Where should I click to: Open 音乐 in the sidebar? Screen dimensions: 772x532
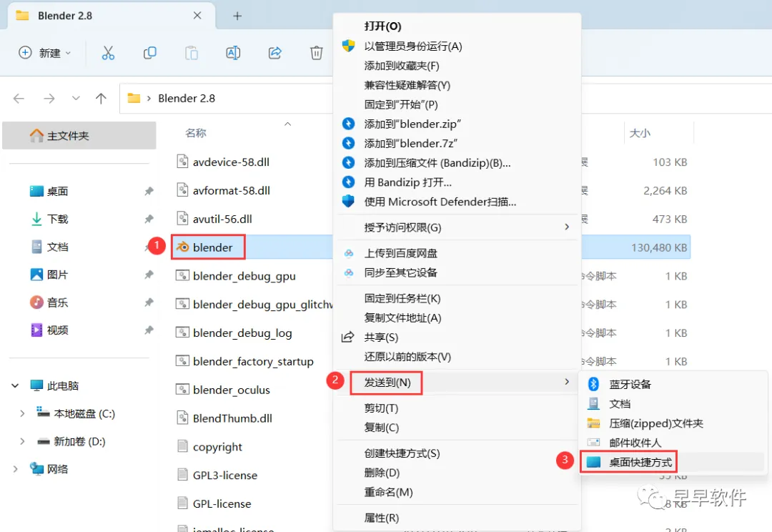[57, 302]
